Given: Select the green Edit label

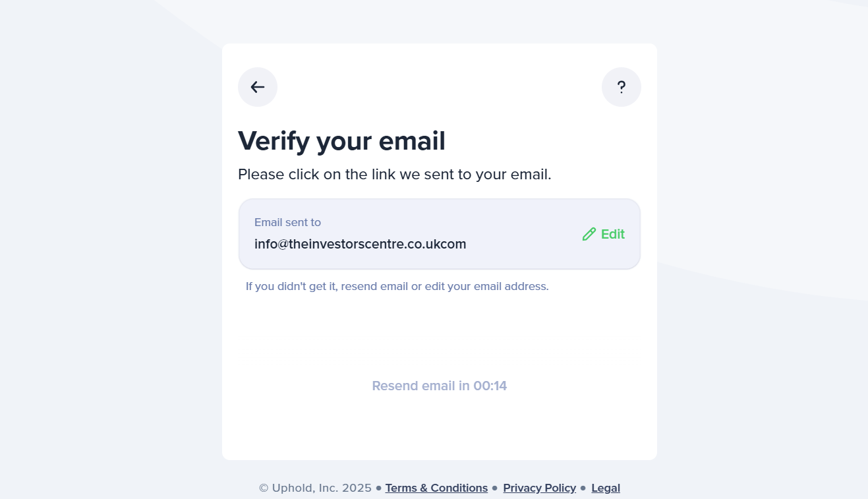Looking at the screenshot, I should point(613,234).
